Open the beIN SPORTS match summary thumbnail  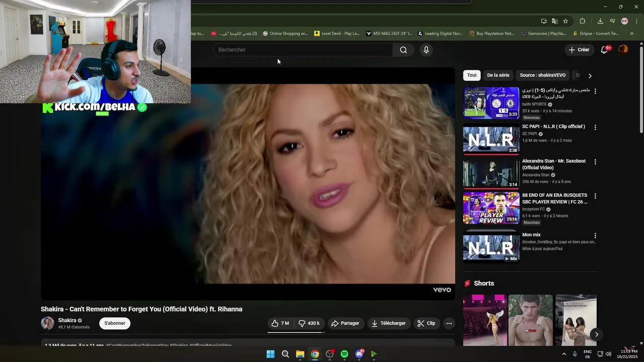(x=491, y=103)
